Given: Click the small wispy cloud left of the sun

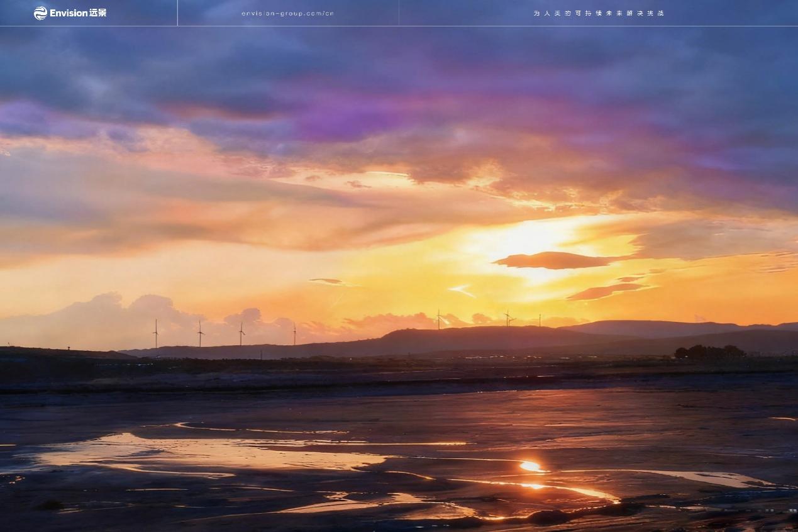Looking at the screenshot, I should point(327,281).
